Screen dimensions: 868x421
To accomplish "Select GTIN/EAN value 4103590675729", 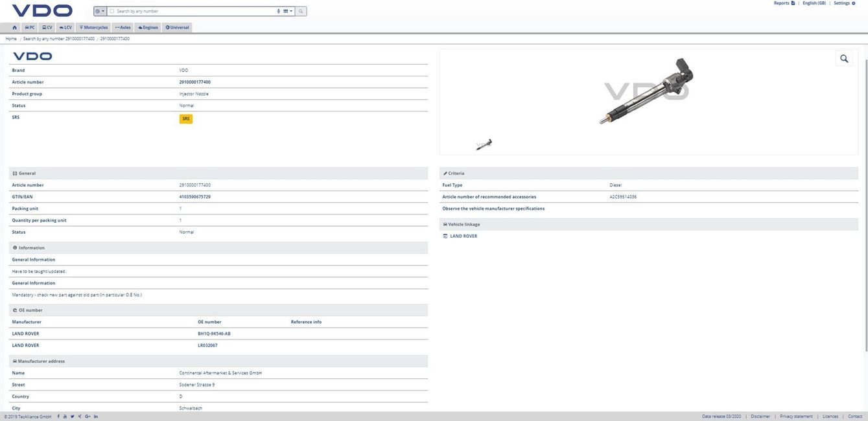I will pyautogui.click(x=195, y=197).
